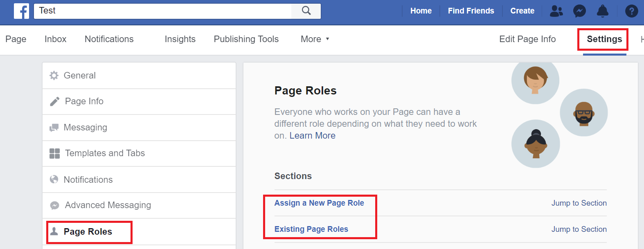
Task: Switch to the Insights tab
Action: [180, 39]
